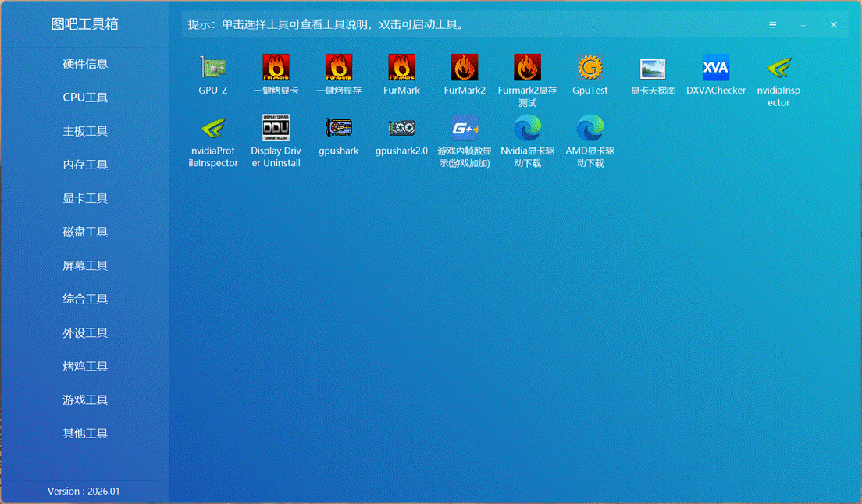Select the GPU-Z tool icon
Viewport: 862px width, 504px height.
[x=212, y=68]
